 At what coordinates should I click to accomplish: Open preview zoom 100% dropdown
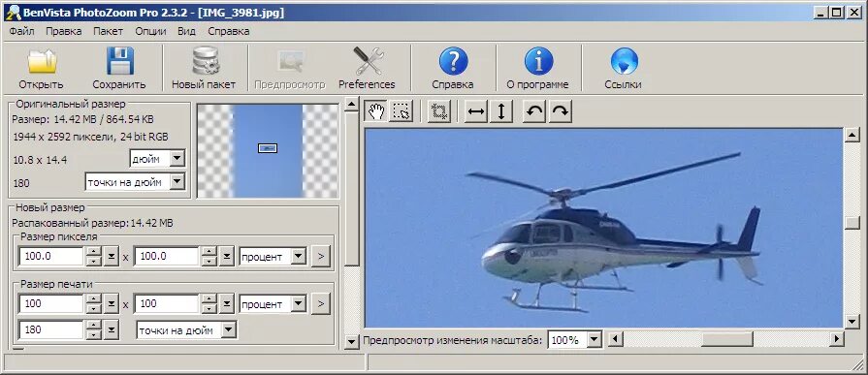pos(595,340)
